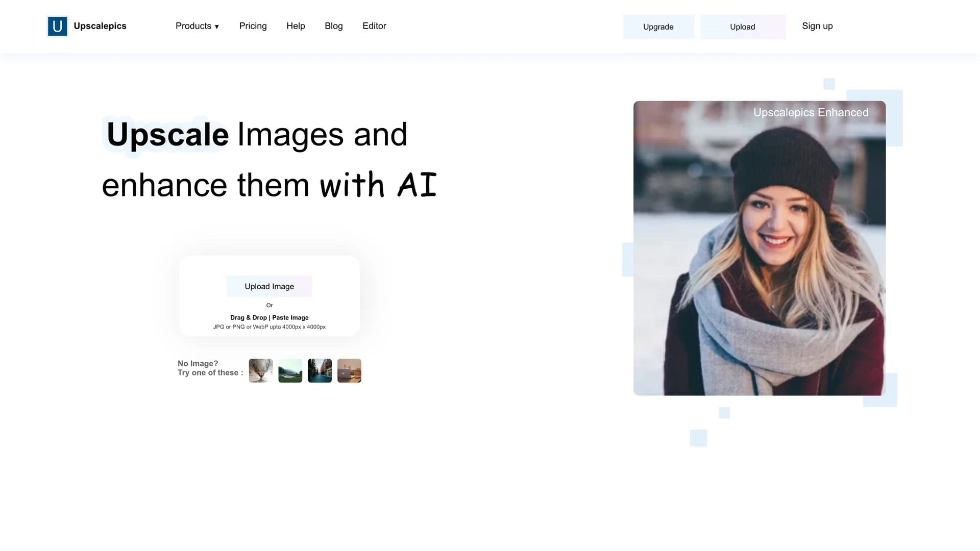Open the Upscalepics home link text

100,26
